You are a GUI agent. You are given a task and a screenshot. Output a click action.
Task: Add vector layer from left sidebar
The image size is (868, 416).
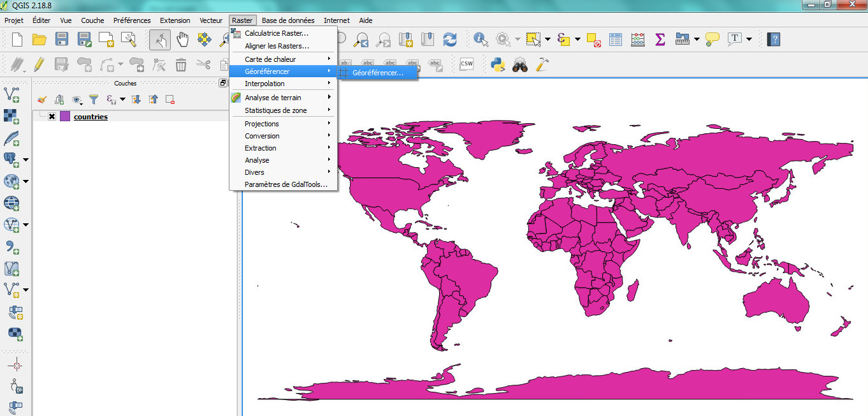(12, 94)
